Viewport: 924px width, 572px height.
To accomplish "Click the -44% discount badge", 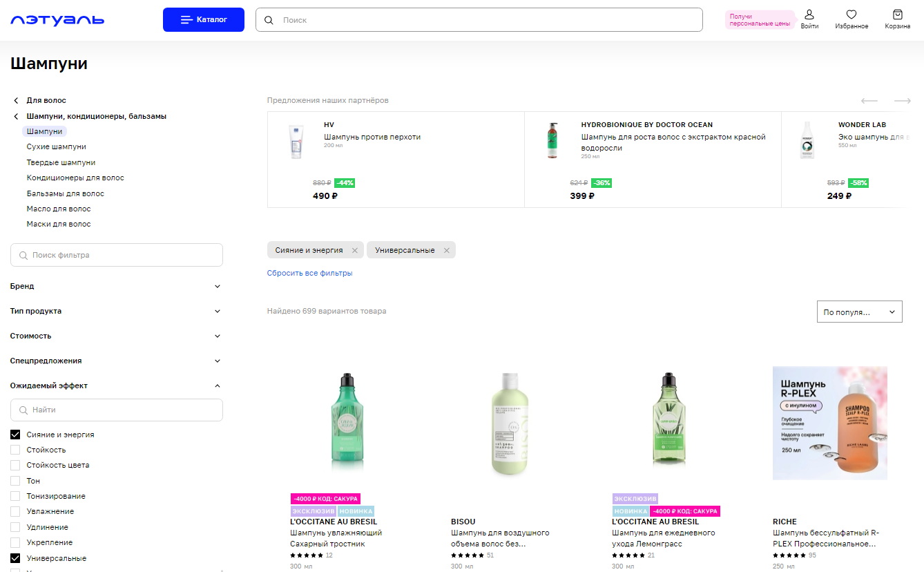I will click(345, 183).
